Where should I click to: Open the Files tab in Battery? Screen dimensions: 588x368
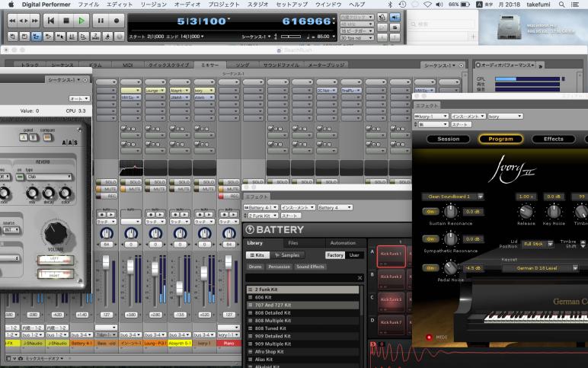pyautogui.click(x=293, y=243)
